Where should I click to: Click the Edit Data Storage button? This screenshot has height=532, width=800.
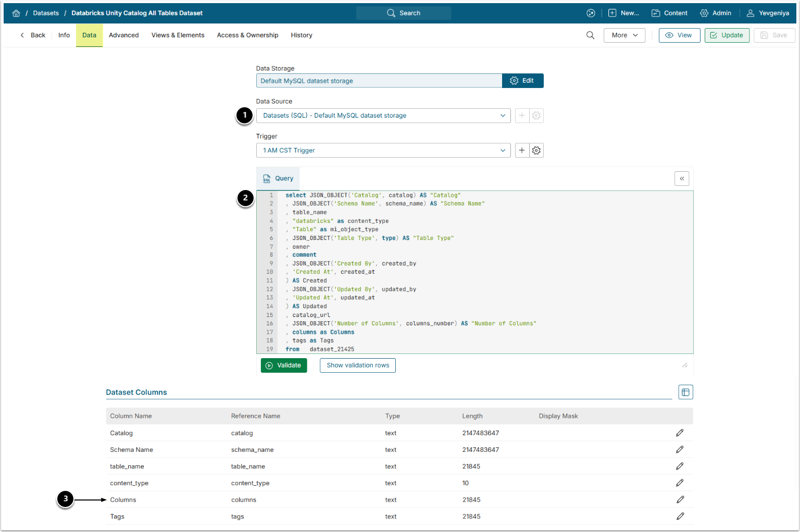coord(522,81)
